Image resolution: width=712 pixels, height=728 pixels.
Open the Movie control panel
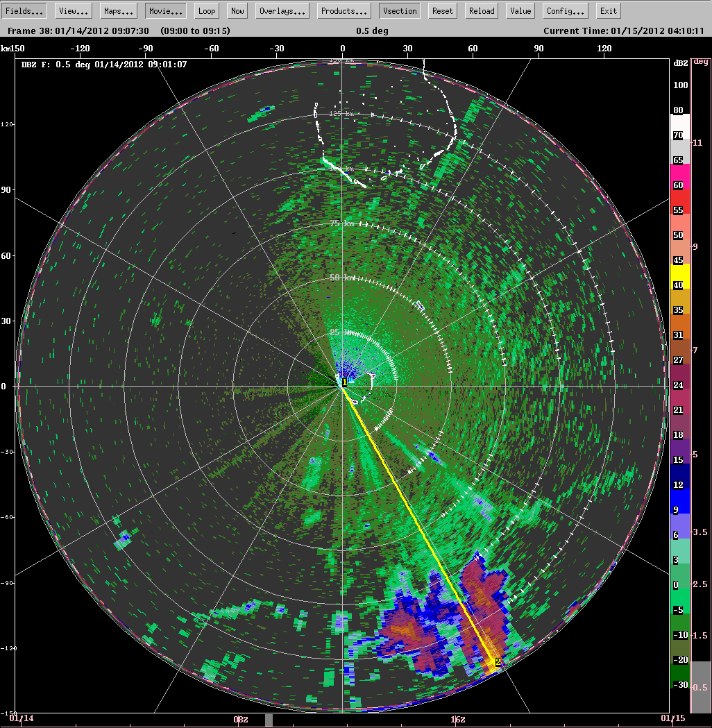[x=166, y=10]
